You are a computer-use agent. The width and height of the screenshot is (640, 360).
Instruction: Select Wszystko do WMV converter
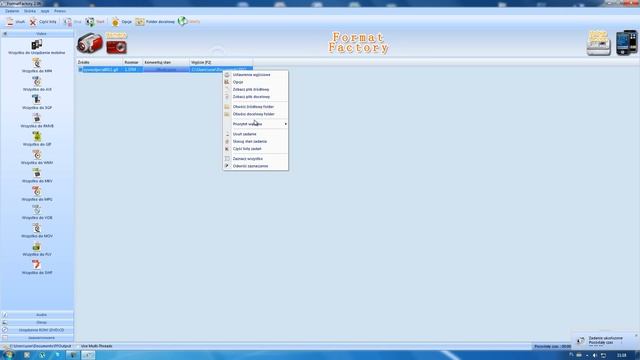tap(37, 157)
